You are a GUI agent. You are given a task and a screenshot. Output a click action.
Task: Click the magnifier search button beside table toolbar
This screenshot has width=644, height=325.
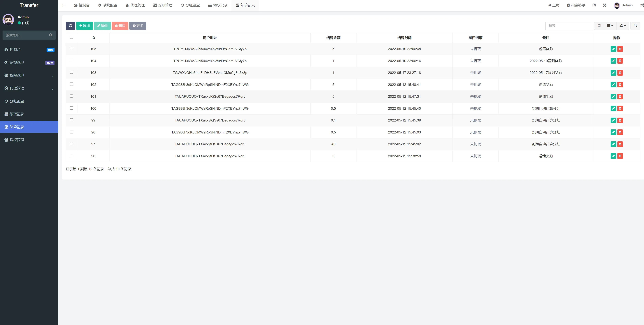coord(635,25)
